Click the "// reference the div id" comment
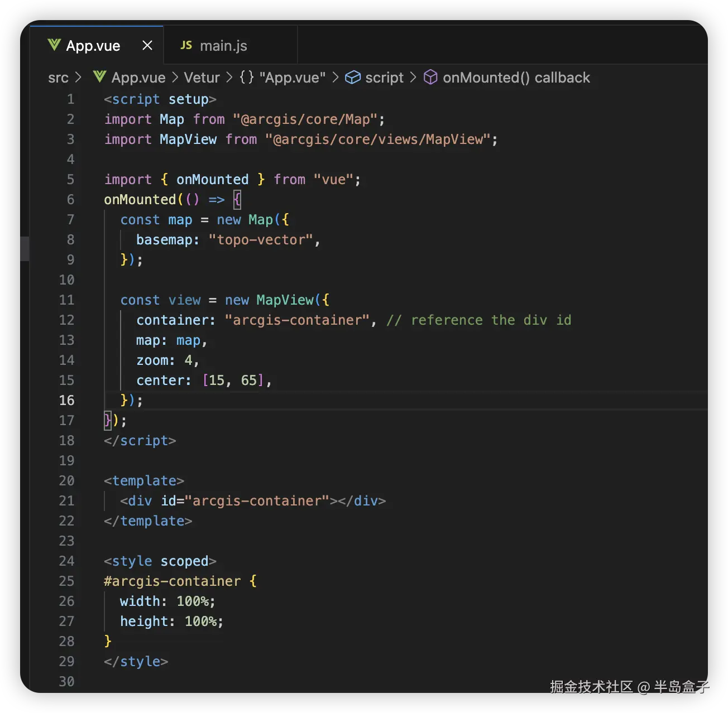This screenshot has width=728, height=713. coord(478,320)
